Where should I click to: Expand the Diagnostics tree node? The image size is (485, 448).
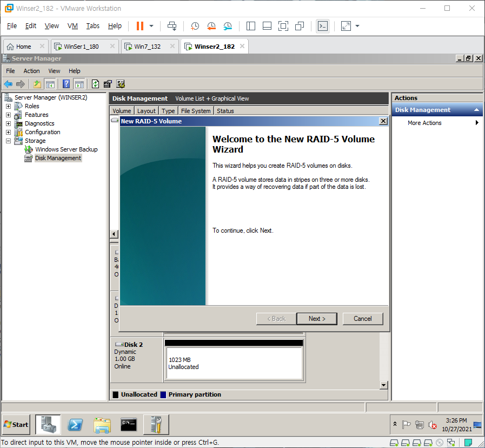[x=8, y=123]
